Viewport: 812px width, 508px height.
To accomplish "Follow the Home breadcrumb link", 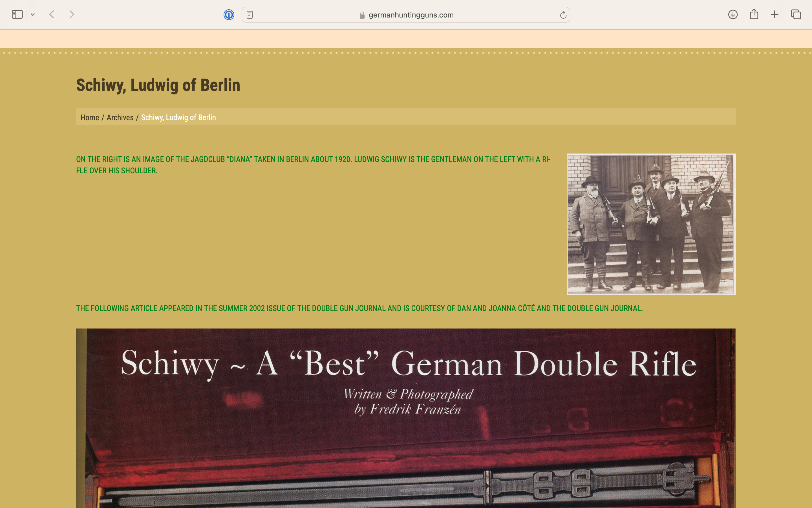I will [x=90, y=118].
